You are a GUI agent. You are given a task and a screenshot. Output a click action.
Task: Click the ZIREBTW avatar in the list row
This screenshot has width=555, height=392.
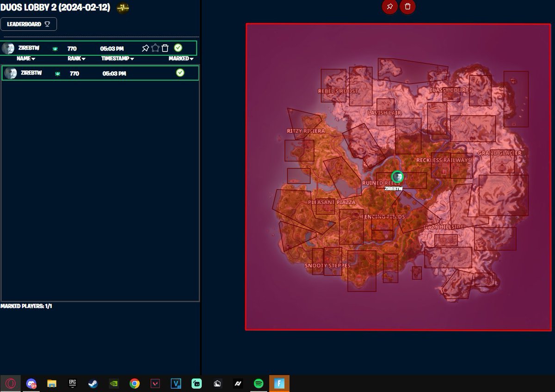pyautogui.click(x=11, y=73)
